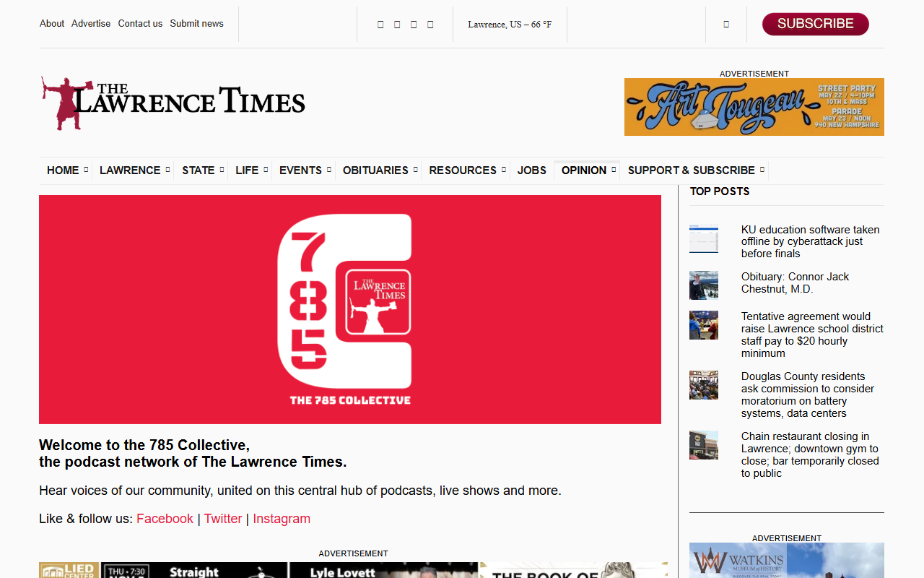Viewport: 924px width, 578px height.
Task: Expand the HOME menu arrow
Action: tap(86, 170)
